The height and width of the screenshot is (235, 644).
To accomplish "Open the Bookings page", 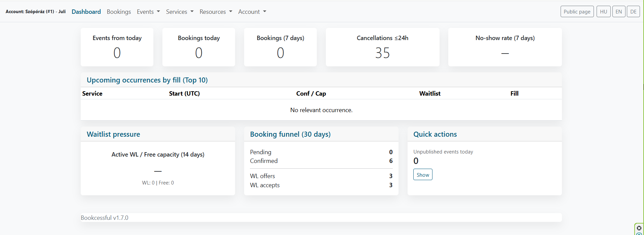I will (119, 12).
